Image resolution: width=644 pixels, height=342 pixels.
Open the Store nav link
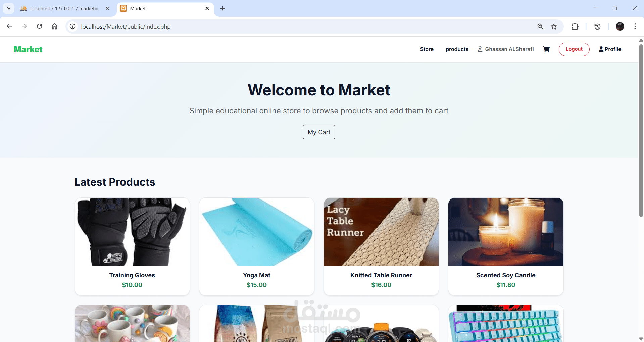(x=427, y=49)
